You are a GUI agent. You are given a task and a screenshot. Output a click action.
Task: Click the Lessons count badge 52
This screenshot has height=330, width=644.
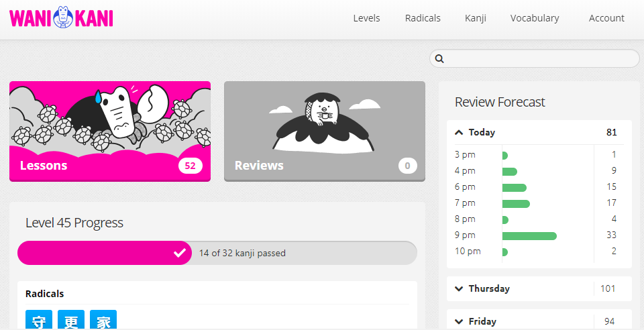190,166
